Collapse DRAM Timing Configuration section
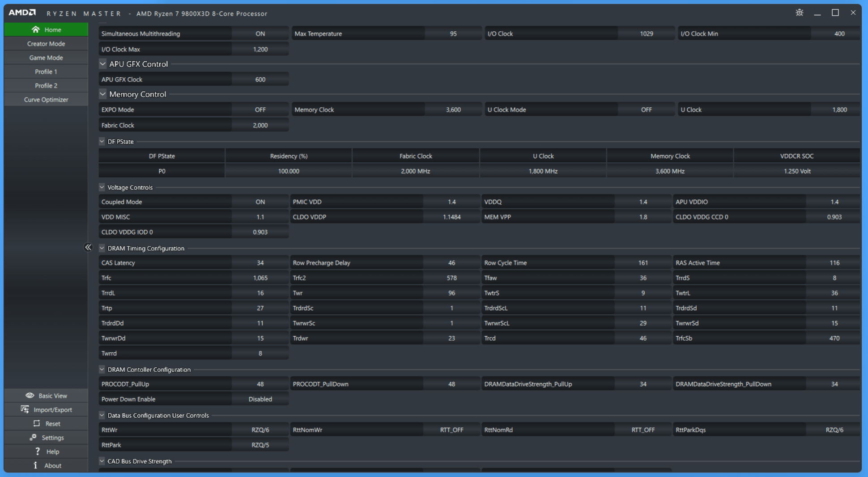This screenshot has height=477, width=868. tap(102, 248)
